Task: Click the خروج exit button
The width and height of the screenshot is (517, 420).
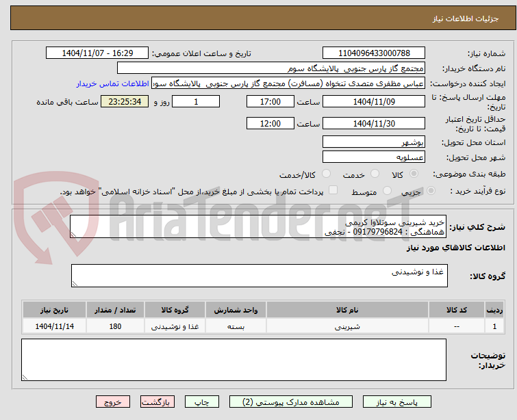Action: pos(113,402)
